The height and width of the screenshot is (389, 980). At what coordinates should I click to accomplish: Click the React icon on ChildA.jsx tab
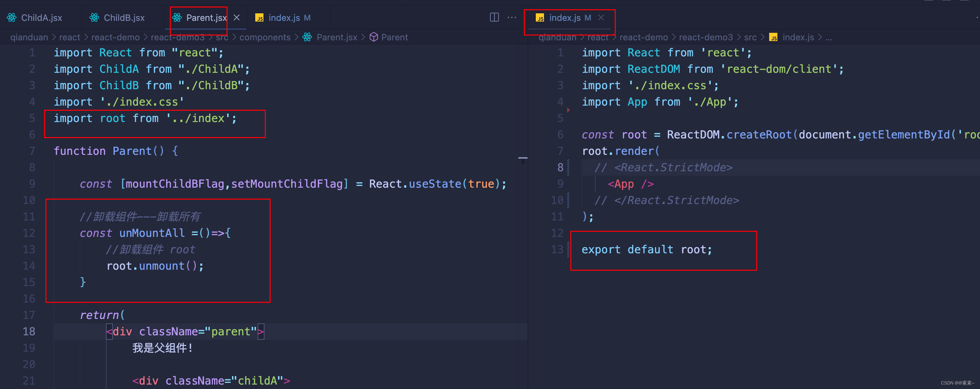(x=12, y=17)
